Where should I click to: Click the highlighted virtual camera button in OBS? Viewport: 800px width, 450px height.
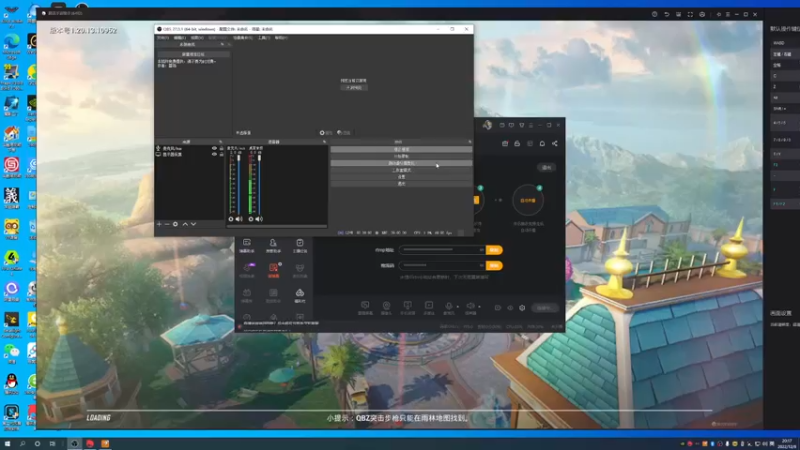coord(402,163)
